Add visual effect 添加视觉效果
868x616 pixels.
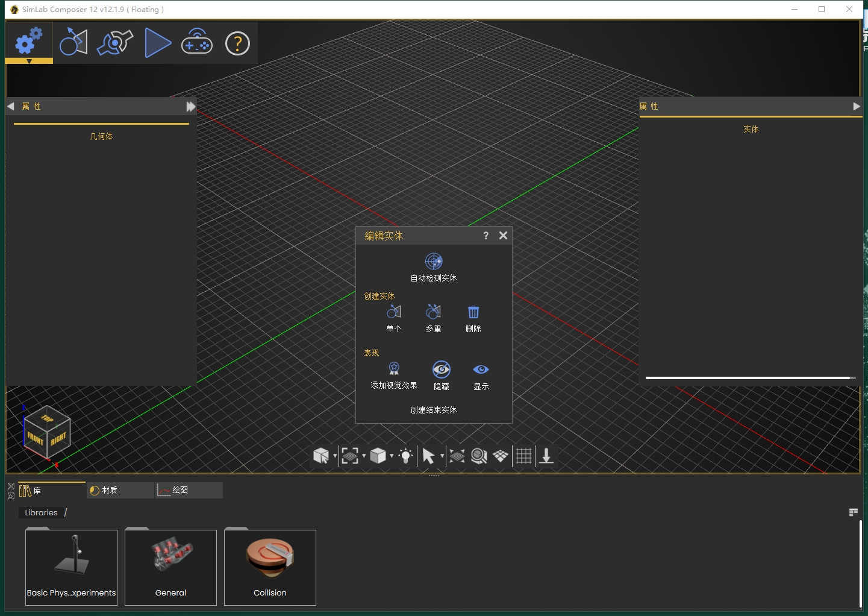394,376
